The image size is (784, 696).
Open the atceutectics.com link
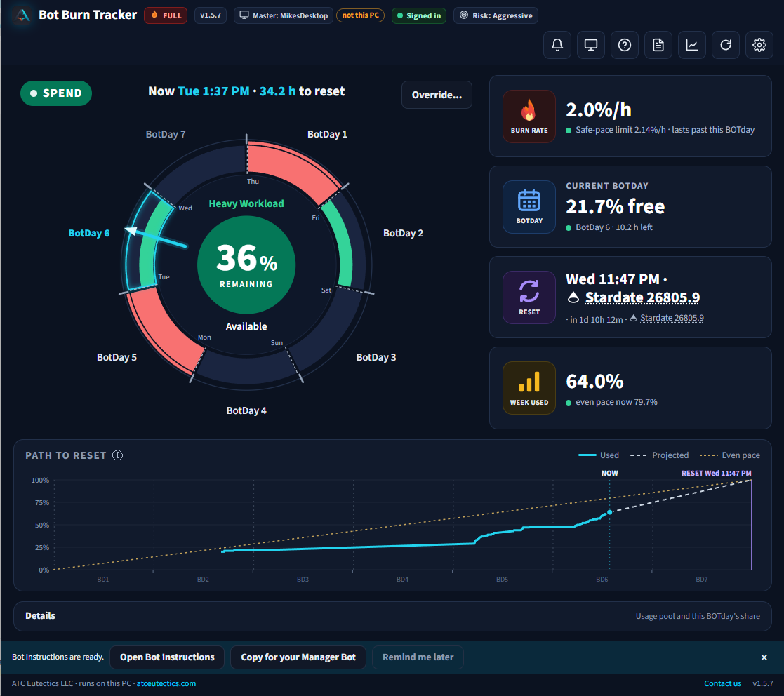tap(166, 683)
